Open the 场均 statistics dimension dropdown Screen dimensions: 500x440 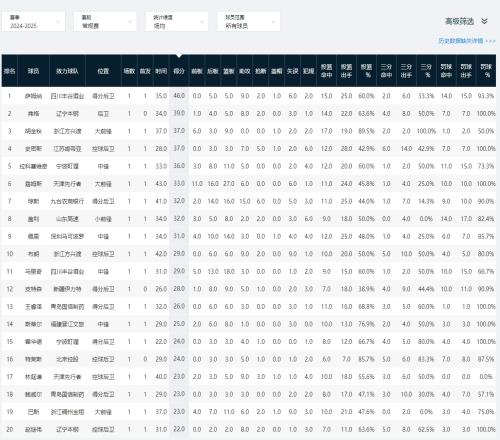(177, 22)
